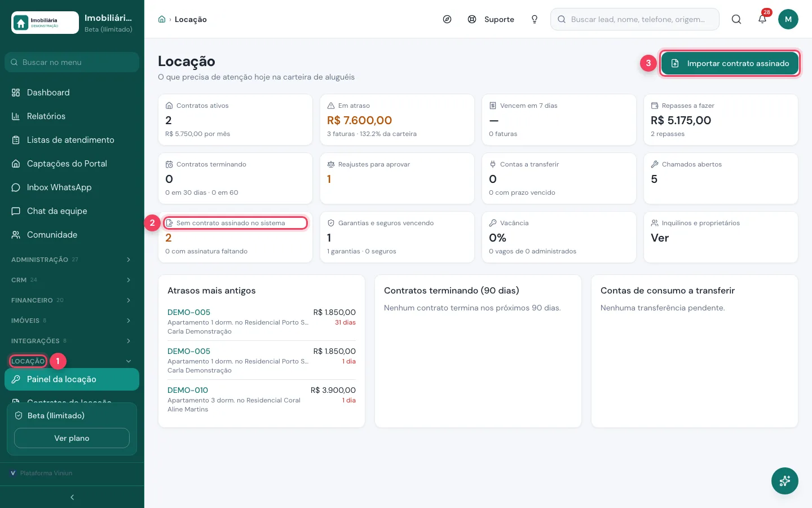Screen dimensions: 812x508
Task: Click the magnifier search icon in header
Action: [x=736, y=19]
